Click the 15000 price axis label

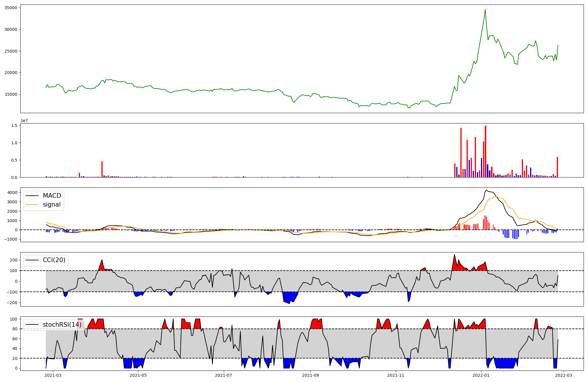11,94
